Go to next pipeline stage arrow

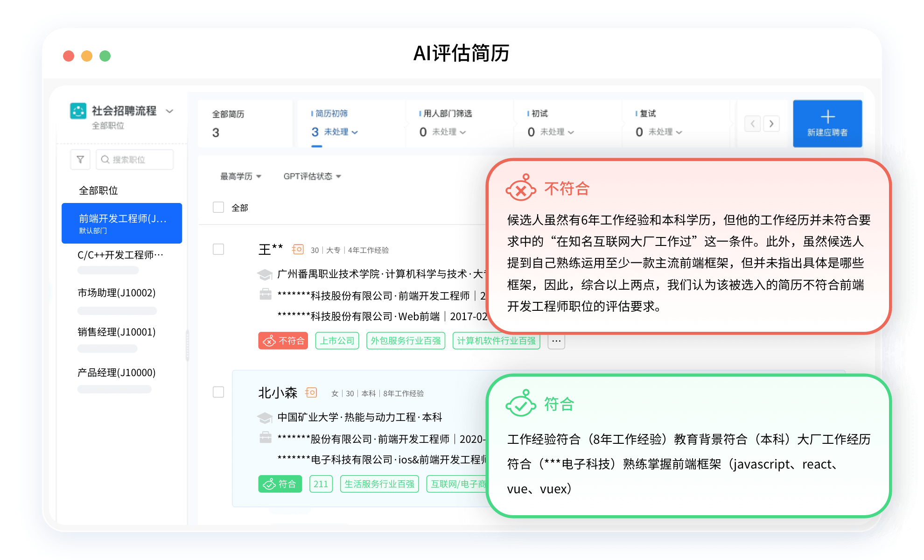(771, 124)
